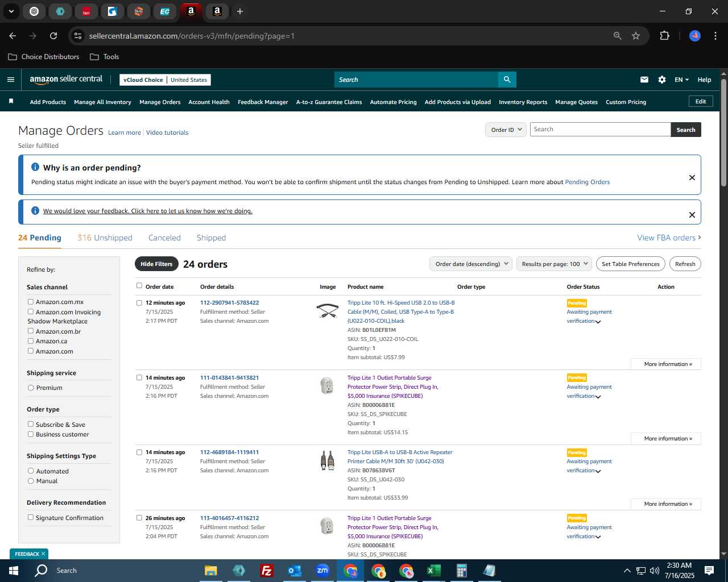Dismiss the feedback banner with X
728x582 pixels.
692,215
